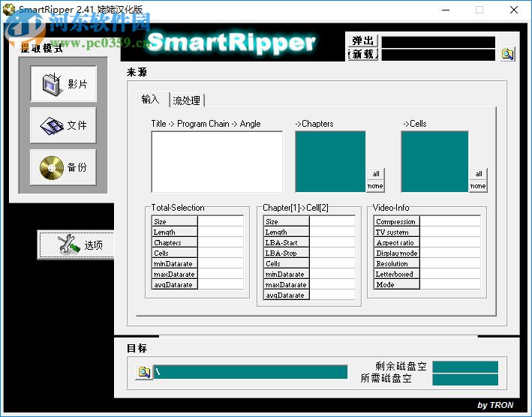Click the Mode label in Video-Info

397,284
